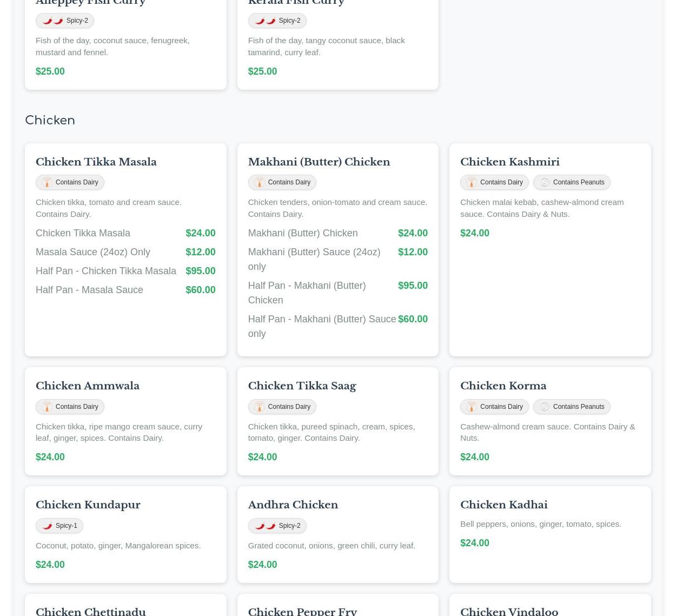
Task: Click $24.00 price on Chicken Kadhai card
Action: [x=474, y=543]
